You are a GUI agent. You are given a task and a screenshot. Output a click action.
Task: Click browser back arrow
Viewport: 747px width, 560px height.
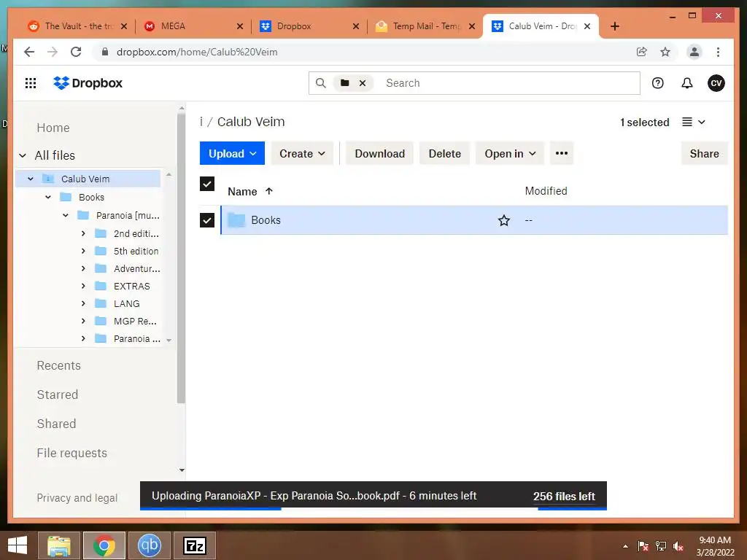coord(29,52)
